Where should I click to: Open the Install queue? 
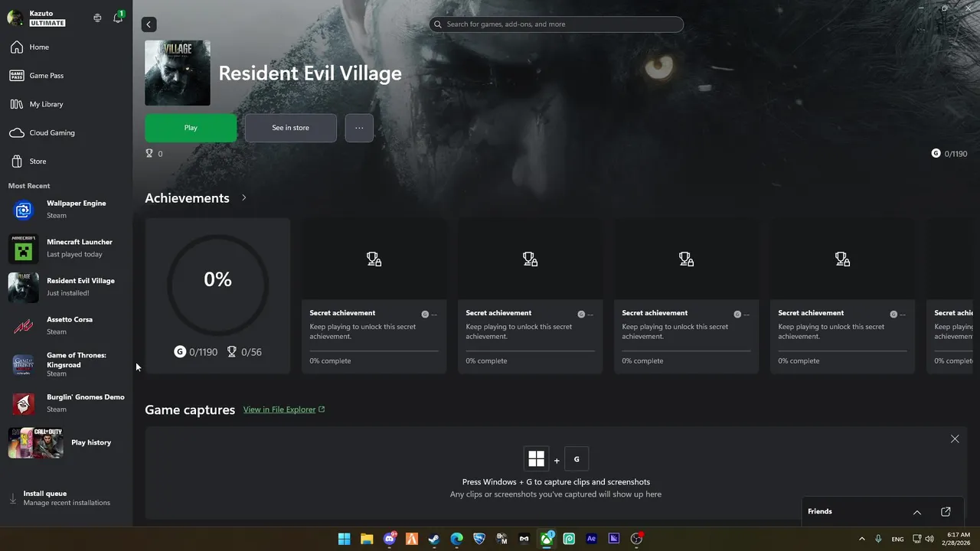[x=67, y=498]
